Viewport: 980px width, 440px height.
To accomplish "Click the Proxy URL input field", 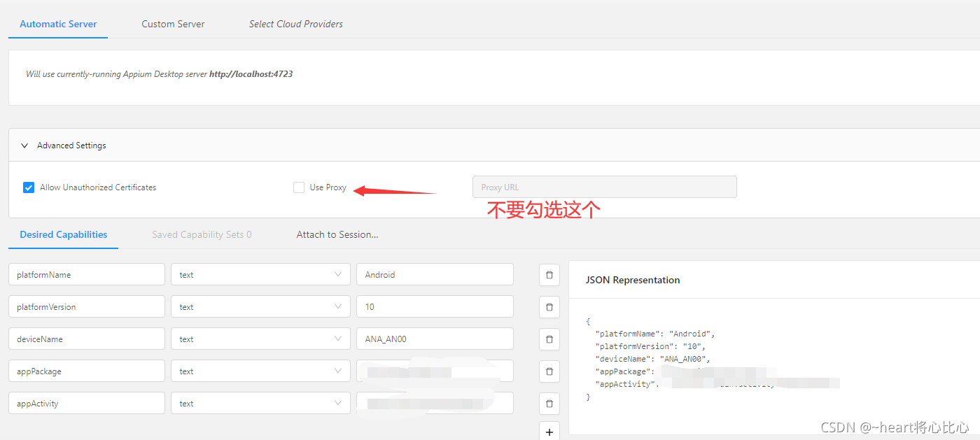I will (604, 187).
